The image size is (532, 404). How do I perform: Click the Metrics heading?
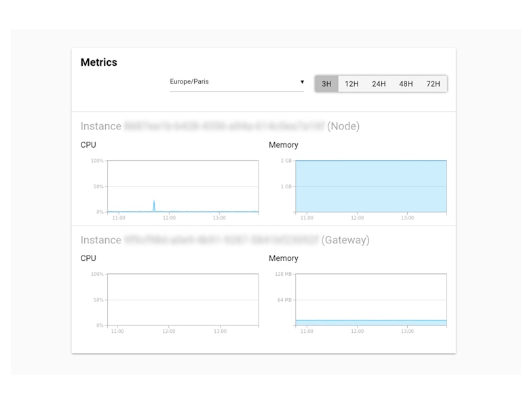(x=99, y=62)
